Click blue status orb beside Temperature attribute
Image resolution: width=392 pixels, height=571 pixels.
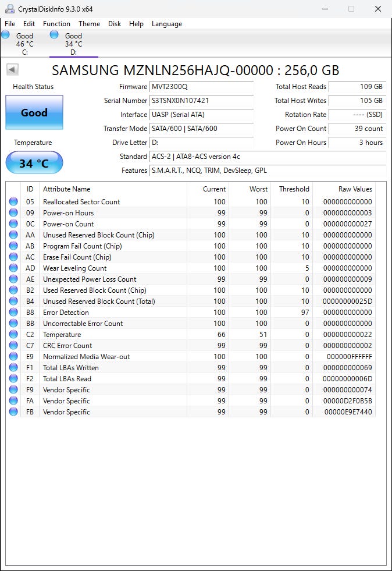coord(13,335)
